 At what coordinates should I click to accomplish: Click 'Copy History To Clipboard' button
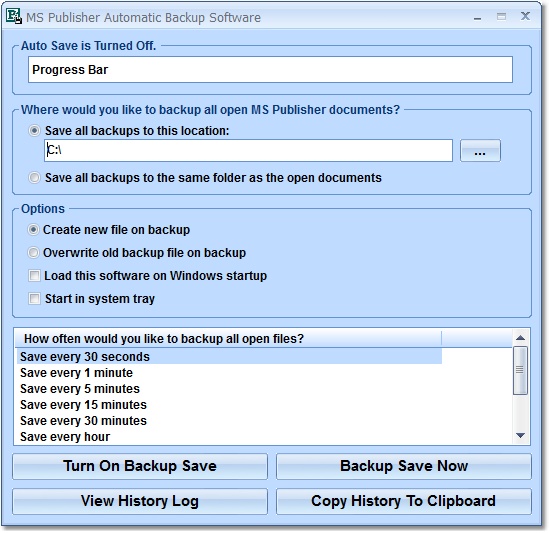404,501
